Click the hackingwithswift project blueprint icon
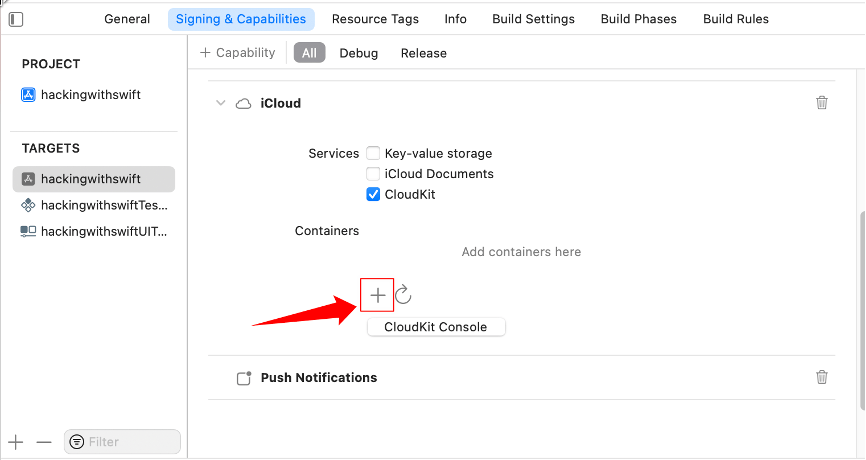This screenshot has width=866, height=460. (x=28, y=95)
